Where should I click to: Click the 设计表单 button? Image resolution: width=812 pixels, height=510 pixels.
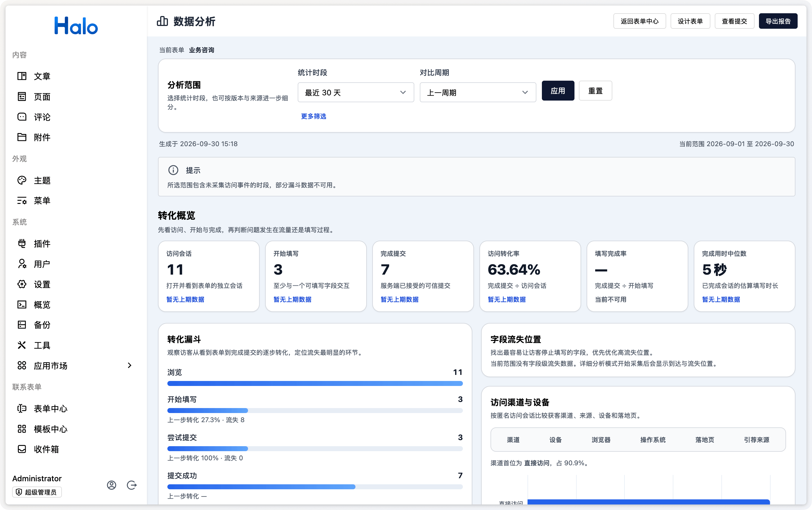[690, 21]
